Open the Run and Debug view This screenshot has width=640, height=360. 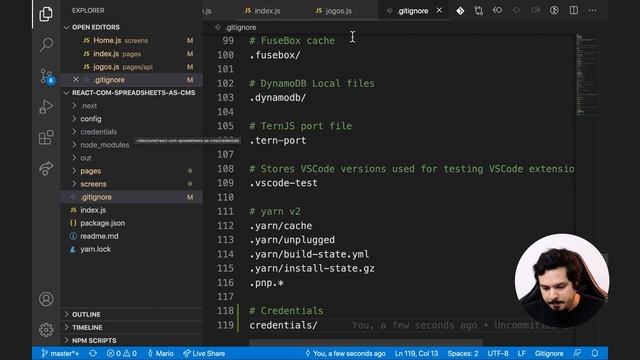coord(46,107)
